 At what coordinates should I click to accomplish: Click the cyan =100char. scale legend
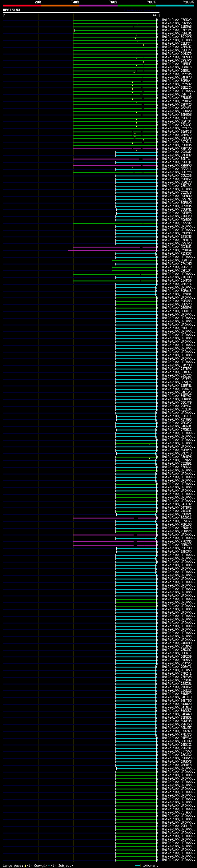click(147, 866)
